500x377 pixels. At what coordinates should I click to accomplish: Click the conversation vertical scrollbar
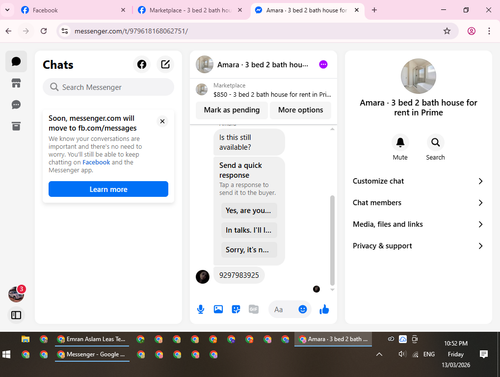tap(332, 240)
